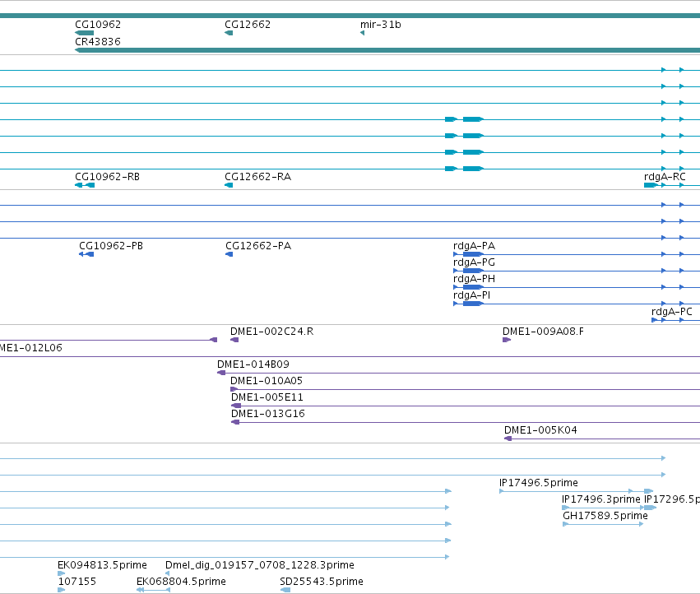Click the mir-31b small arrow glyph

[x=362, y=33]
